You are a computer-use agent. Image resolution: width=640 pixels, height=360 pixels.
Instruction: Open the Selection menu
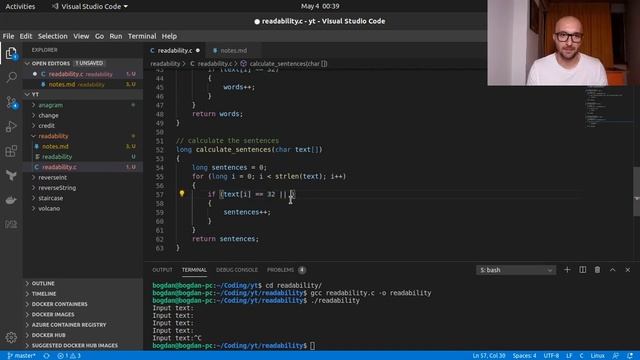tap(53, 36)
